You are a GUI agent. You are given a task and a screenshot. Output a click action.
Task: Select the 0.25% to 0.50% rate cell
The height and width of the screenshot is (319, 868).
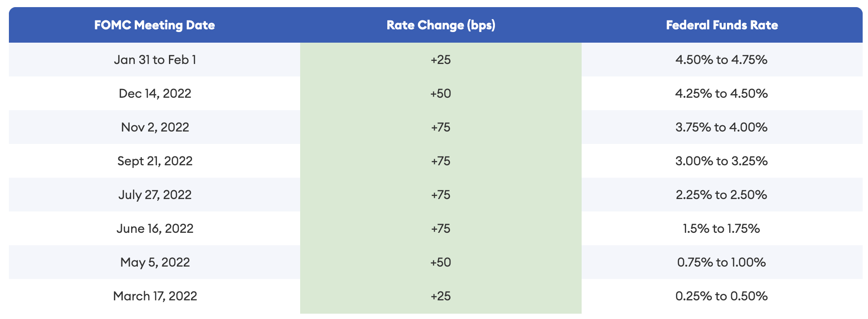coord(721,296)
